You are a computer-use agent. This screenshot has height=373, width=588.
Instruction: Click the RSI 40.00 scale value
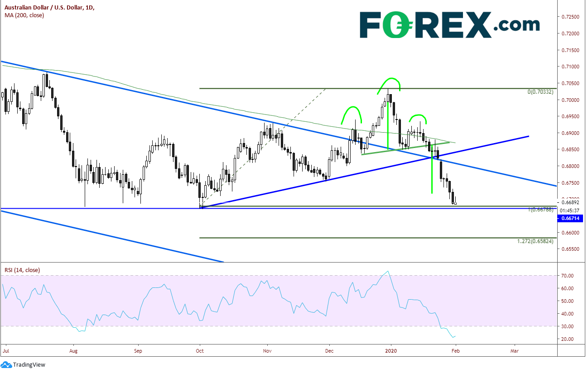click(x=568, y=314)
